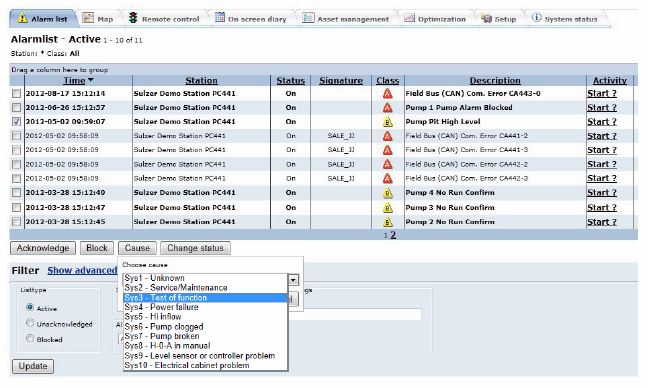The image size is (648, 388).
Task: Click the Acknowledge button
Action: (43, 248)
